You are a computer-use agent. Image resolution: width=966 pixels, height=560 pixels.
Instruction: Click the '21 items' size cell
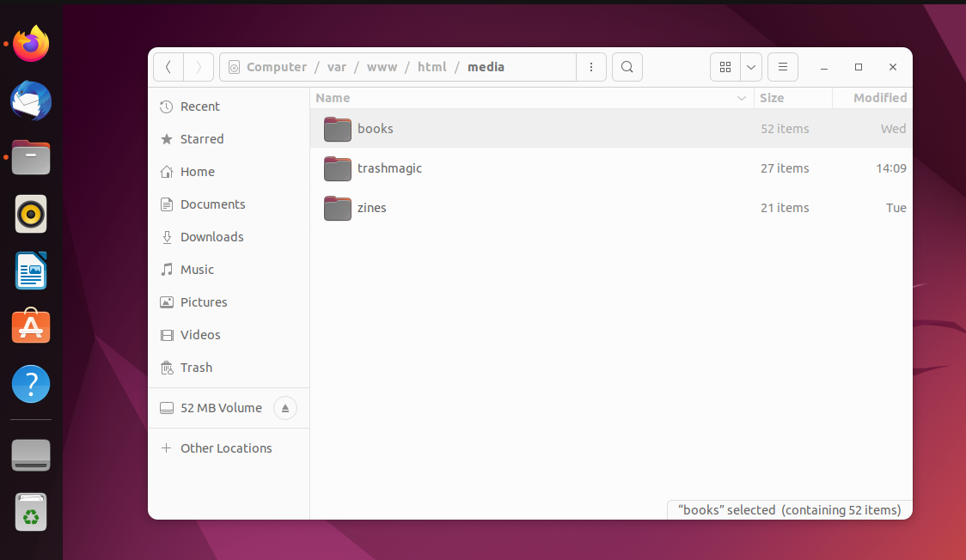click(785, 208)
